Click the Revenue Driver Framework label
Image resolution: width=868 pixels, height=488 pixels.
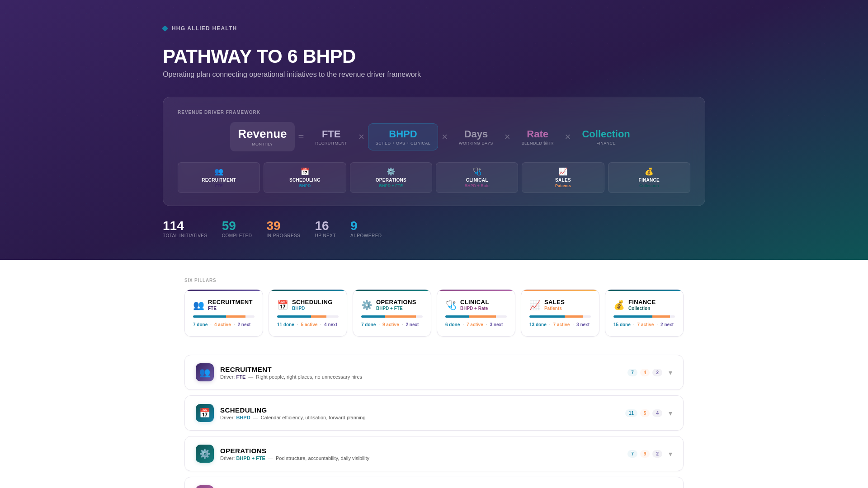[219, 113]
